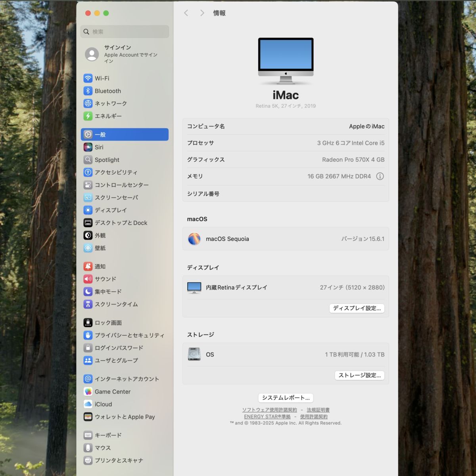Click the ディスプレイ設定... button
The height and width of the screenshot is (476, 476).
(x=357, y=308)
